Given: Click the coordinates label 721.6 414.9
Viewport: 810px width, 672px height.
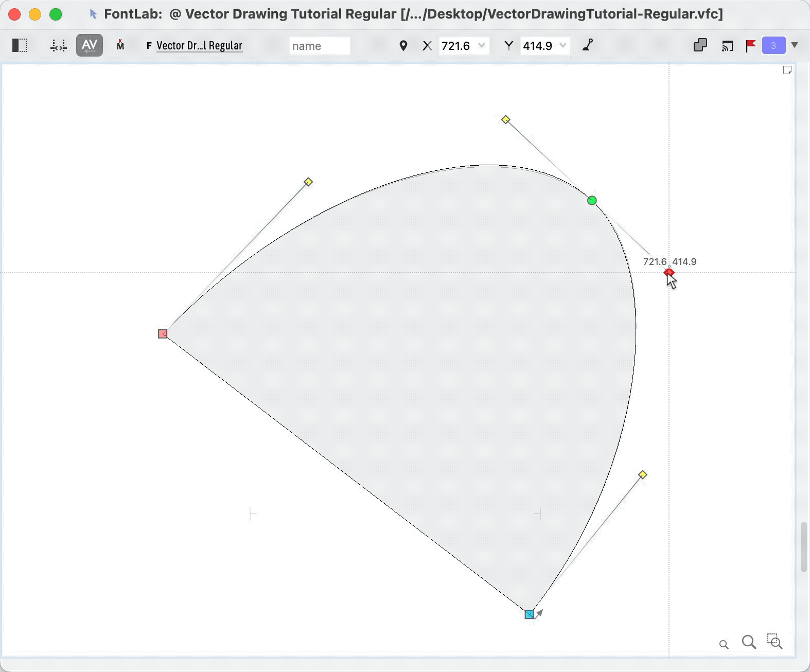Looking at the screenshot, I should click(x=670, y=261).
